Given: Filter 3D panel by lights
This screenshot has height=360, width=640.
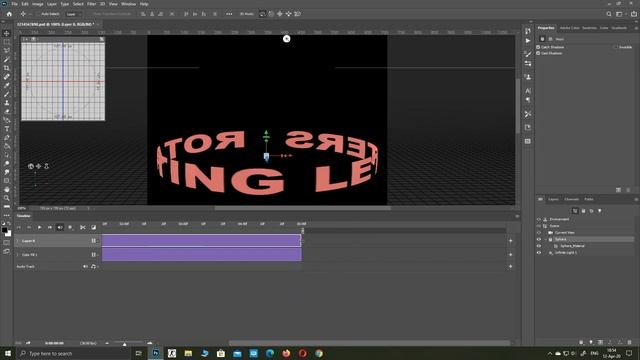Looking at the screenshot, I should (x=600, y=211).
